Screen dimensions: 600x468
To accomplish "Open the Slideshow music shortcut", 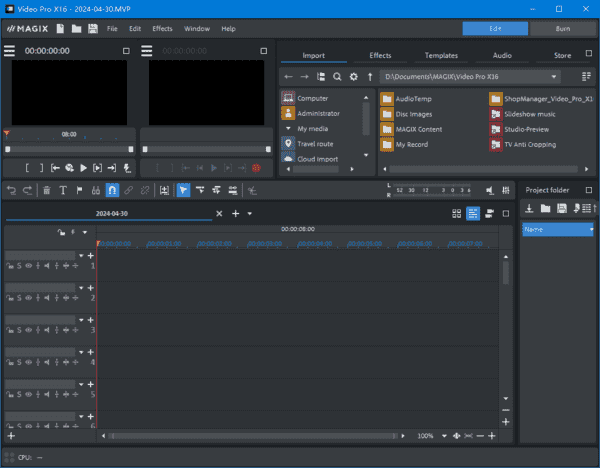I will click(522, 114).
